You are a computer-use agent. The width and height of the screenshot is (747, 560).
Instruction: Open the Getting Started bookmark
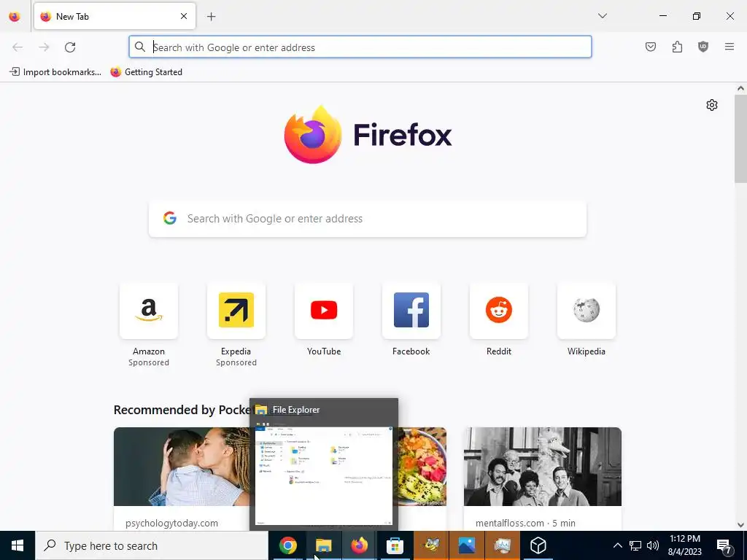pos(146,72)
